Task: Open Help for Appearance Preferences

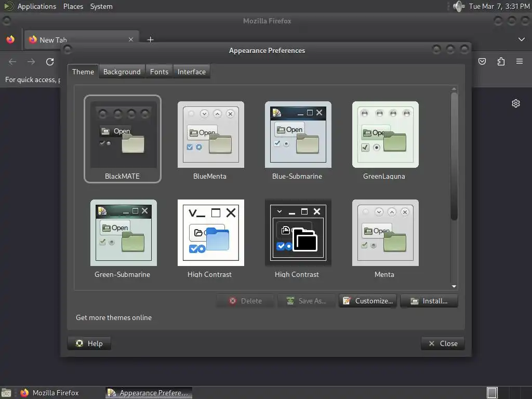Action: coord(89,343)
